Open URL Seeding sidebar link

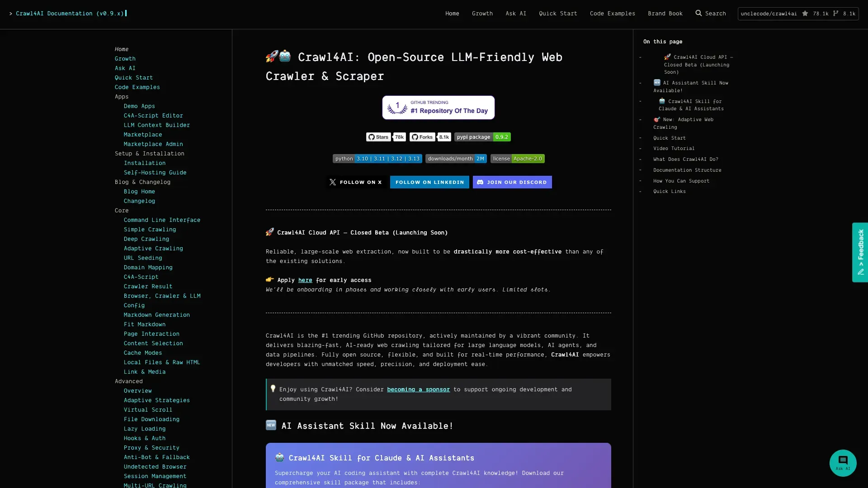click(143, 258)
